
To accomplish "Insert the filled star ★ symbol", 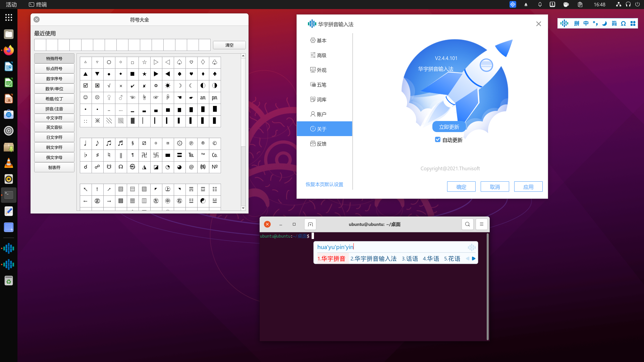I will click(144, 74).
